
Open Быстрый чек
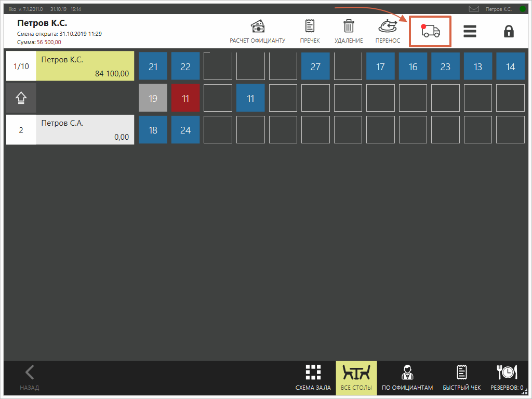461,377
